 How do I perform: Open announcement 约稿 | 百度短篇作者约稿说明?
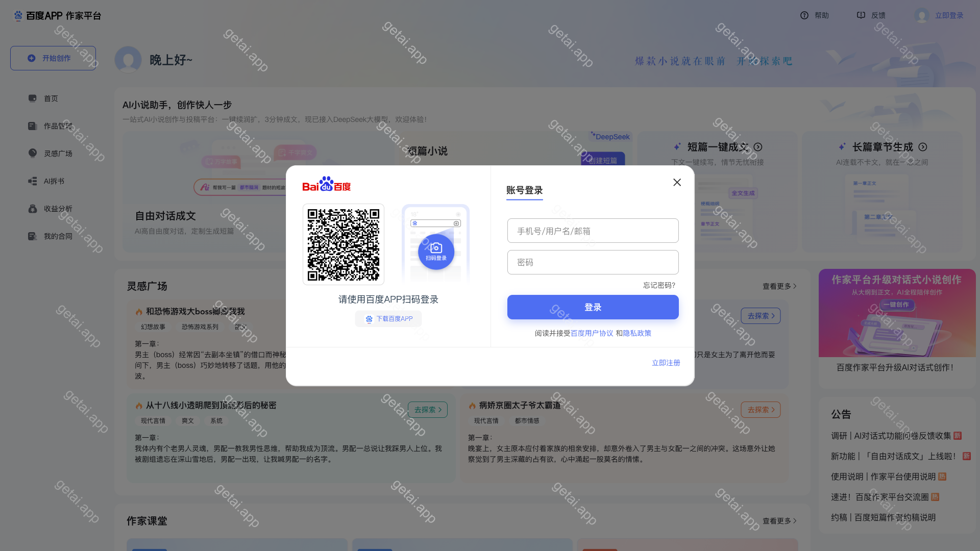[x=884, y=517]
